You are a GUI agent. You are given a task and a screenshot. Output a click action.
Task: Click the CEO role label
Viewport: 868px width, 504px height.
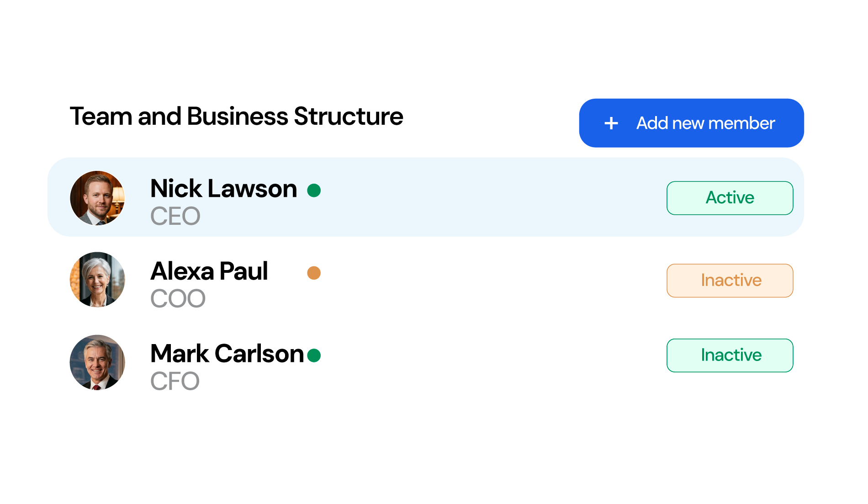[x=175, y=216]
